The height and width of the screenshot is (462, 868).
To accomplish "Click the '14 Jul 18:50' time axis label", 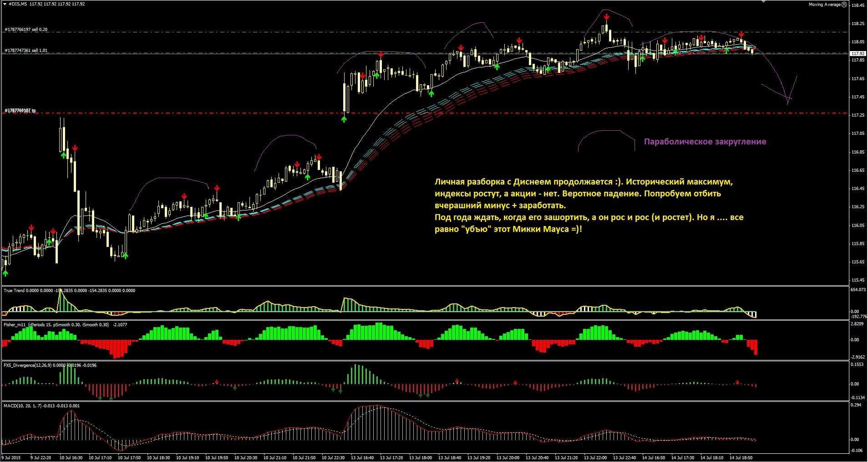I will point(741,457).
